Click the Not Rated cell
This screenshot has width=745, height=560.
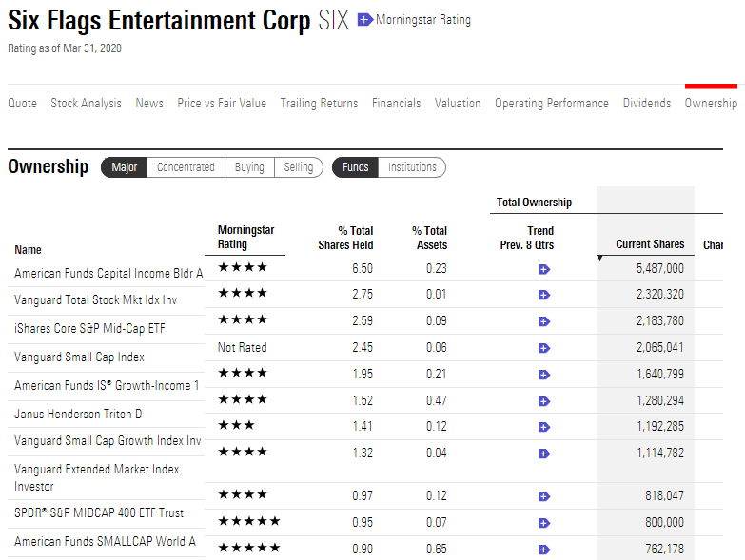[x=243, y=347]
